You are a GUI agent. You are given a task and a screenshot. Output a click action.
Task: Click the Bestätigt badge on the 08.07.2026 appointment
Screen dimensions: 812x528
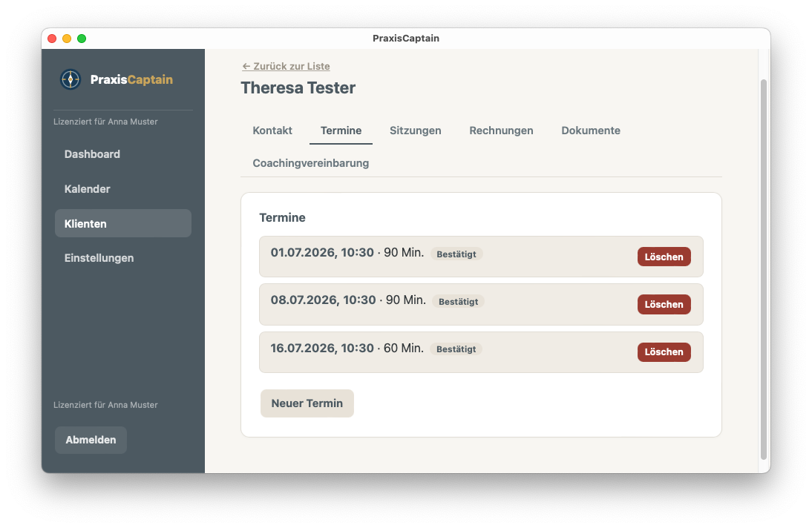tap(458, 302)
